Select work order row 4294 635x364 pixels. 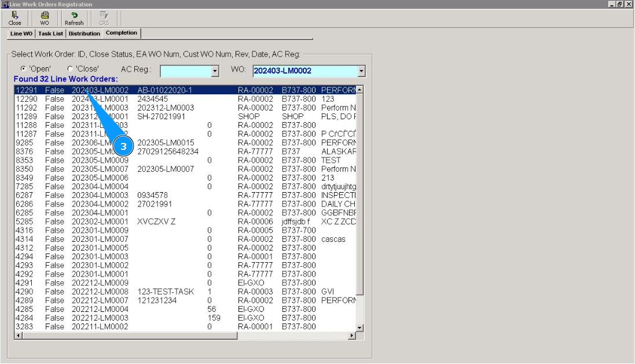click(x=185, y=257)
